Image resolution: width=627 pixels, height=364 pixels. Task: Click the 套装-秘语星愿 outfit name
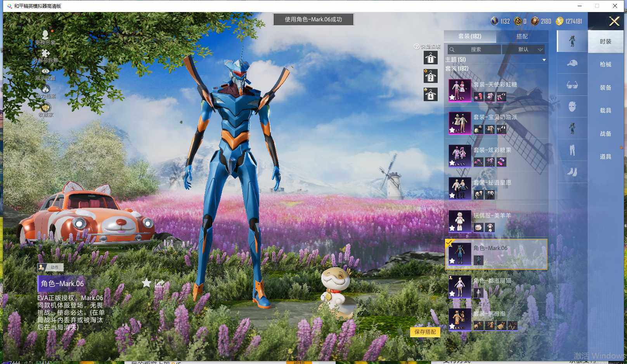click(x=492, y=183)
